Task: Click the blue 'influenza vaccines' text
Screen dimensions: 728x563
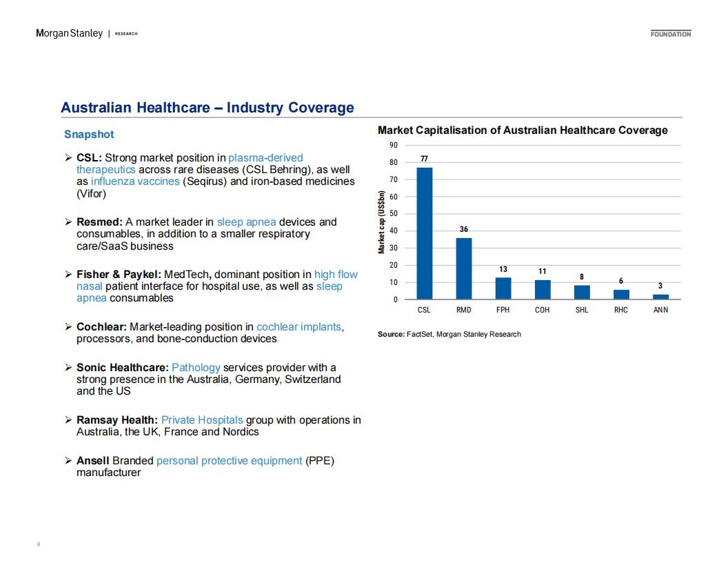Action: [135, 181]
